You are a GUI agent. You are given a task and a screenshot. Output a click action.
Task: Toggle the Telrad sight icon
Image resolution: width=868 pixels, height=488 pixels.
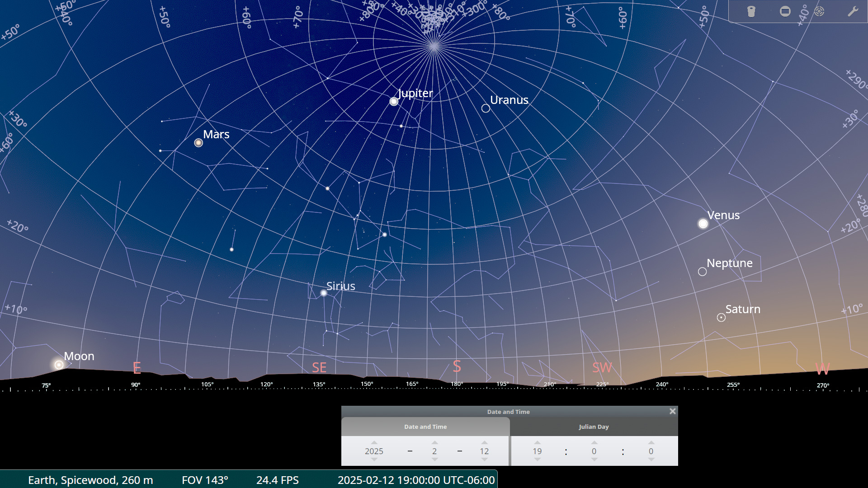pyautogui.click(x=819, y=11)
